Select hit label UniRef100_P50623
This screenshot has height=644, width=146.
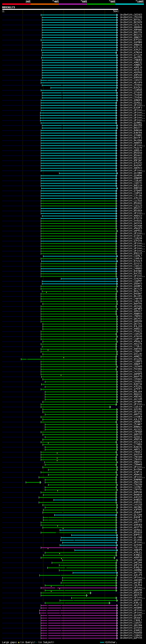[131, 331]
